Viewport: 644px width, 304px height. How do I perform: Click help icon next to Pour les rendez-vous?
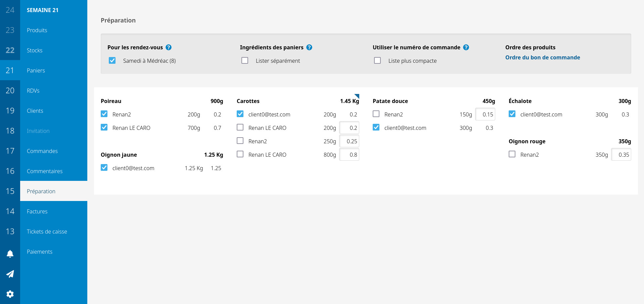coord(169,47)
